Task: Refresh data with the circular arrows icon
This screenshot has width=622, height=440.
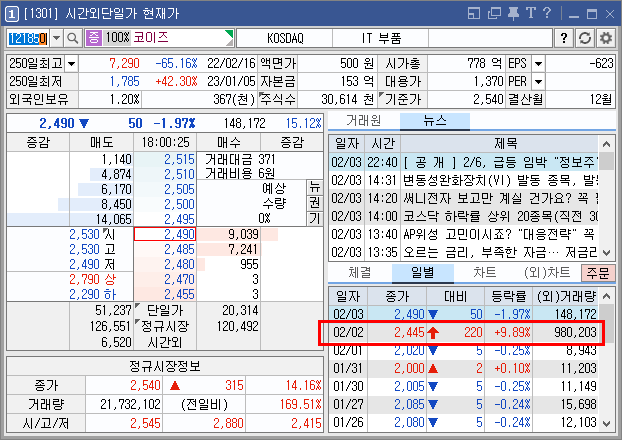Action: [585, 38]
